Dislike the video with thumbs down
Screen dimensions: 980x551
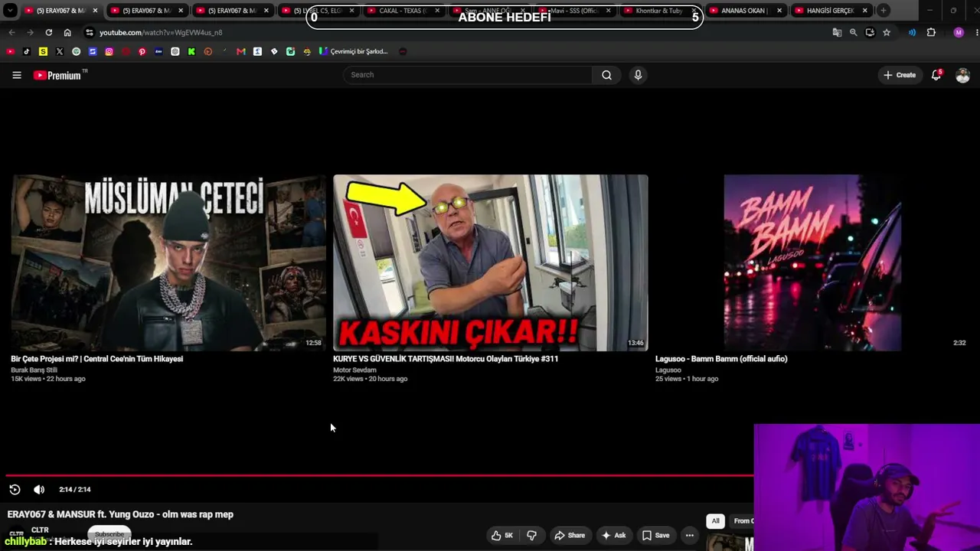(x=531, y=536)
